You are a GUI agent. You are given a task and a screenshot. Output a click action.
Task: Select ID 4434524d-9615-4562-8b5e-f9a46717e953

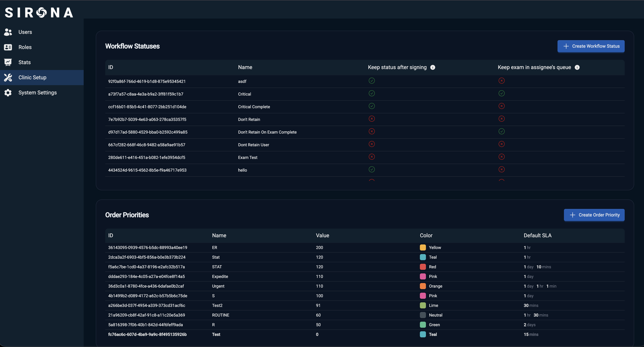pyautogui.click(x=147, y=170)
